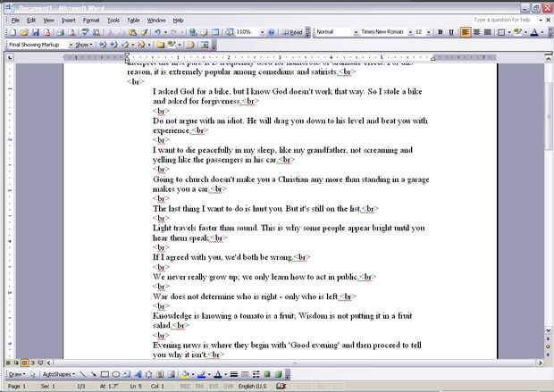The width and height of the screenshot is (554, 392).
Task: Open the Zoom 110% dropdown
Action: click(262, 32)
